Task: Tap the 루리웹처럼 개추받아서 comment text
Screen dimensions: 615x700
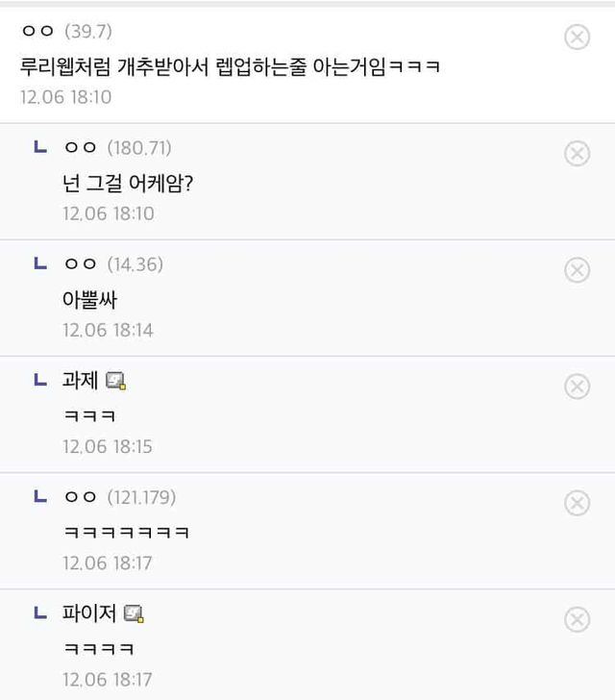Action: 230,66
